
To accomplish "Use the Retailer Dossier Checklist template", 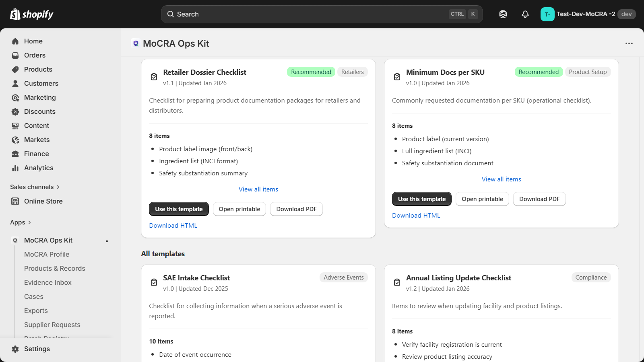I will 179,209.
